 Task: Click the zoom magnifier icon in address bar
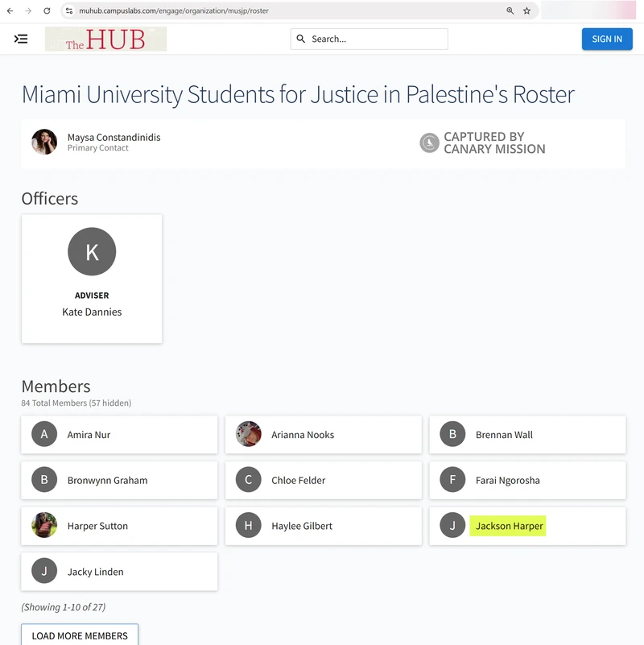[510, 10]
